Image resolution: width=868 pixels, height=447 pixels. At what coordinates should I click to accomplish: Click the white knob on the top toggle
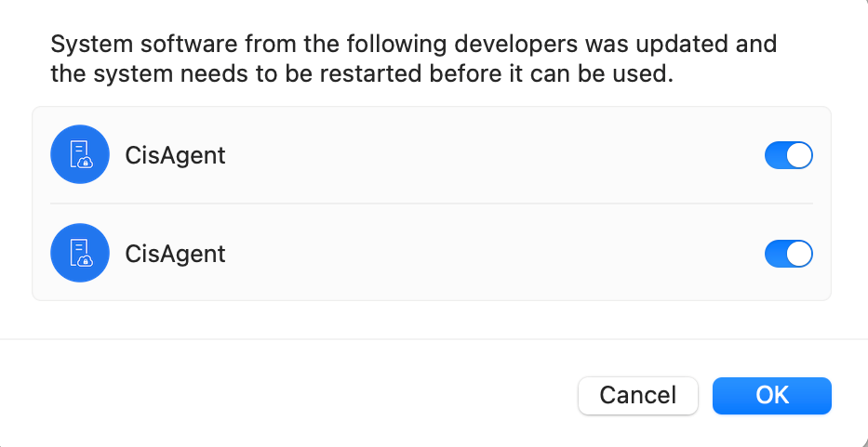(x=799, y=155)
